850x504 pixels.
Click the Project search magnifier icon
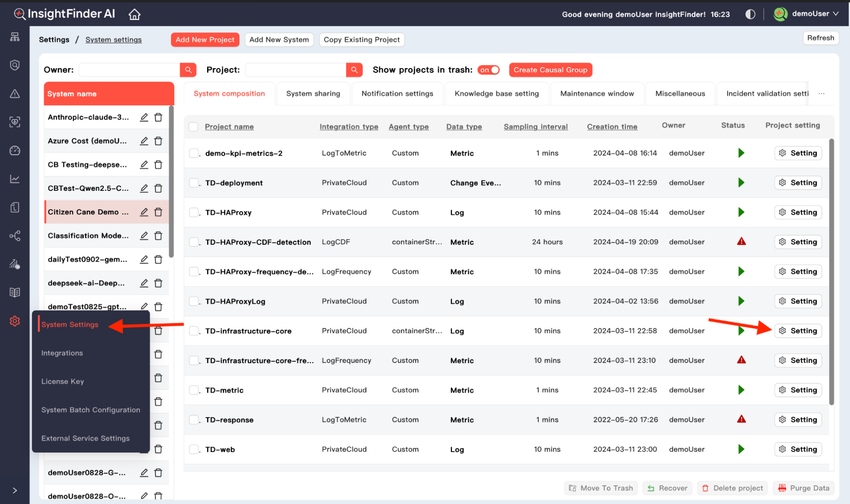[354, 70]
